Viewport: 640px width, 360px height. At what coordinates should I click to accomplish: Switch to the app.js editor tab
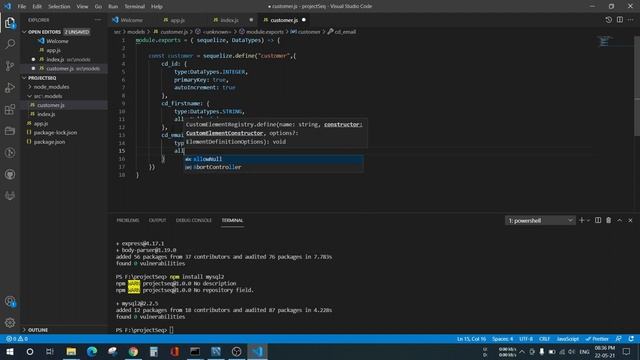(177, 20)
